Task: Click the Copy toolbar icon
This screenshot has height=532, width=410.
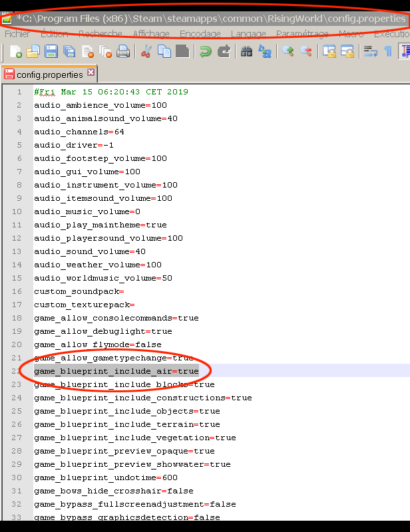Action: (x=164, y=51)
